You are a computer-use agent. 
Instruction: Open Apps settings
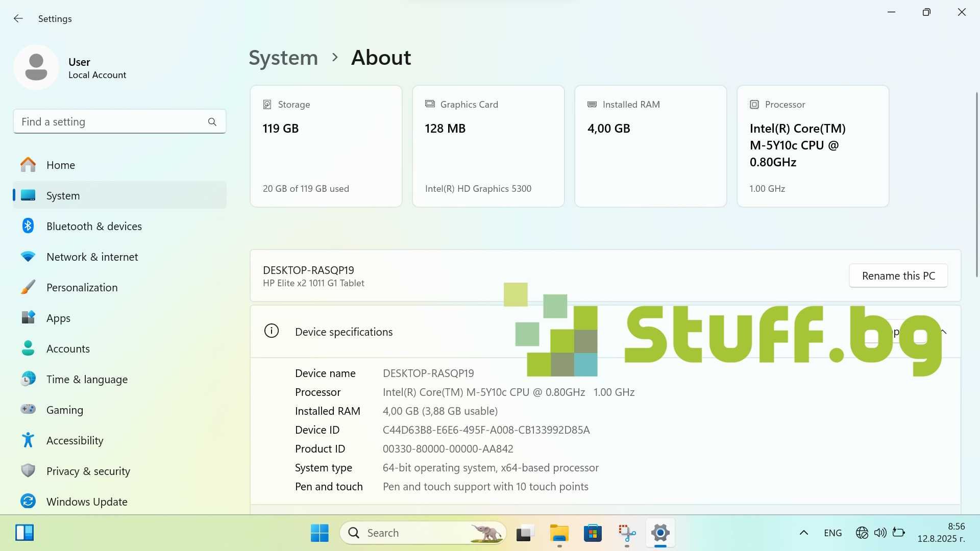(x=119, y=318)
